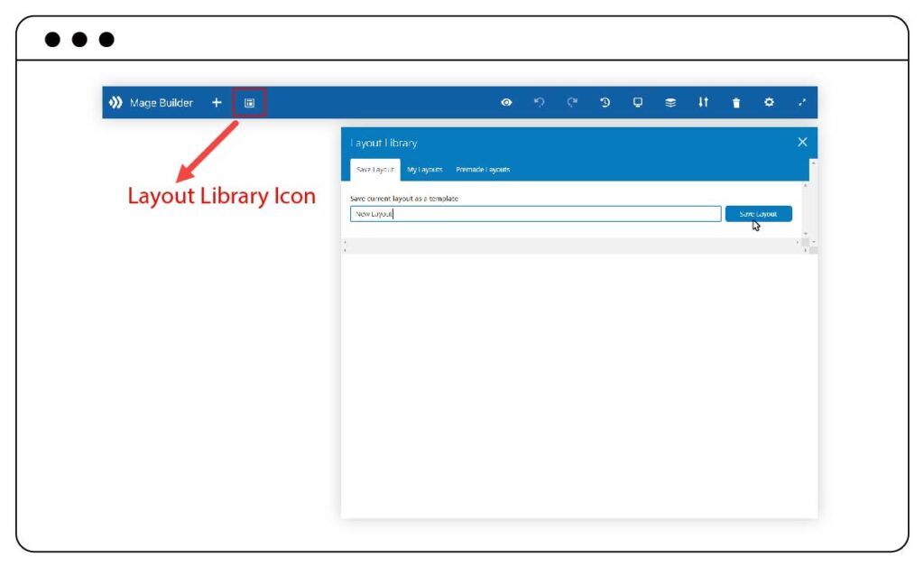The height and width of the screenshot is (567, 924).
Task: Click the horizontal scrollbar below the form
Action: pyautogui.click(x=571, y=242)
